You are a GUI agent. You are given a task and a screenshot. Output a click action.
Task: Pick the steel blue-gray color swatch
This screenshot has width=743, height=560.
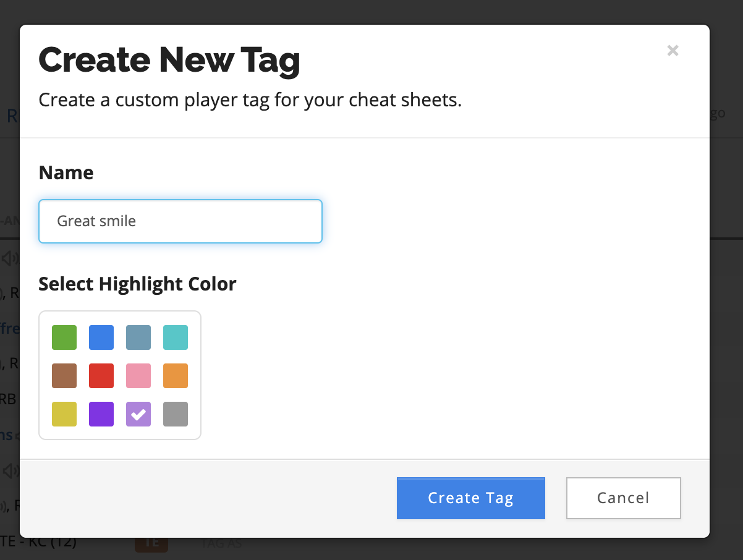138,337
